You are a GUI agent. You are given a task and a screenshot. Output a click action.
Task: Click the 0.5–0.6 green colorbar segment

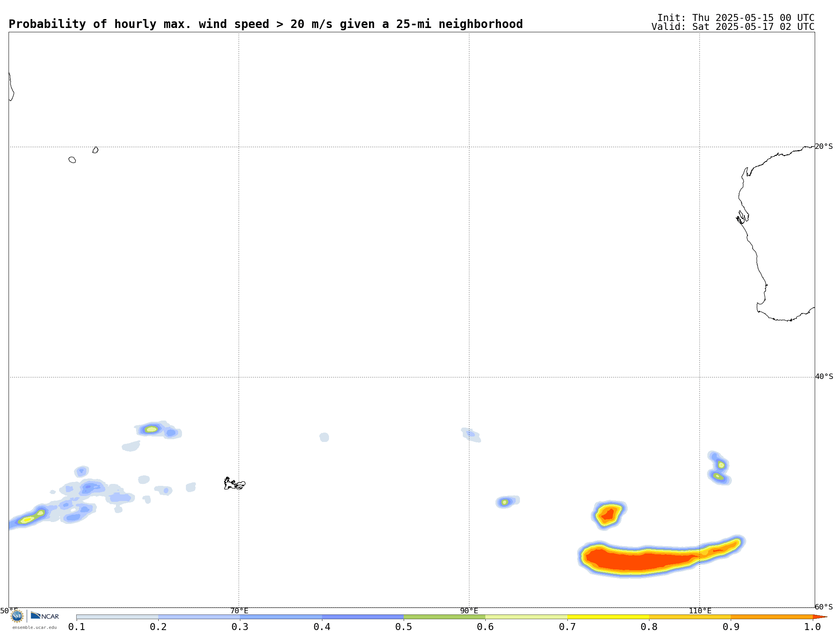point(444,617)
